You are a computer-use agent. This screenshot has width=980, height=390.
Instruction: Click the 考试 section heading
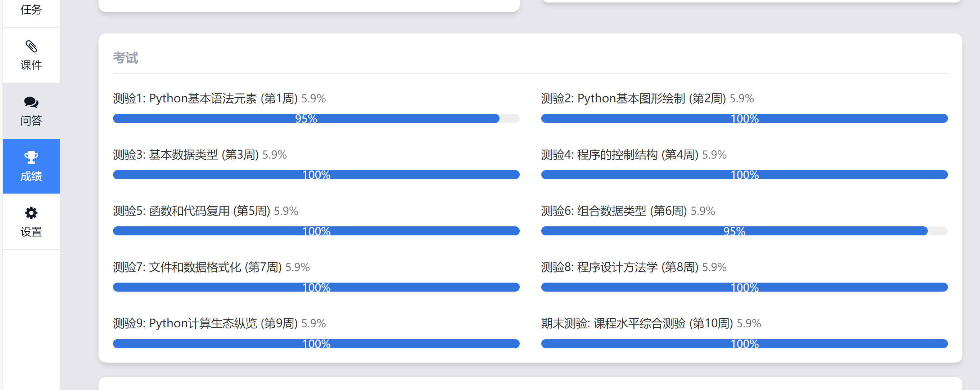[126, 58]
